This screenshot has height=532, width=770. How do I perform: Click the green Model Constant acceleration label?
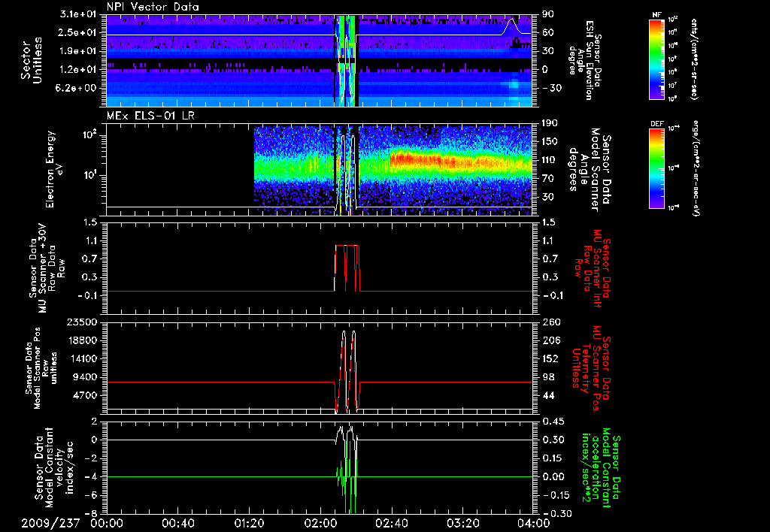click(x=601, y=467)
